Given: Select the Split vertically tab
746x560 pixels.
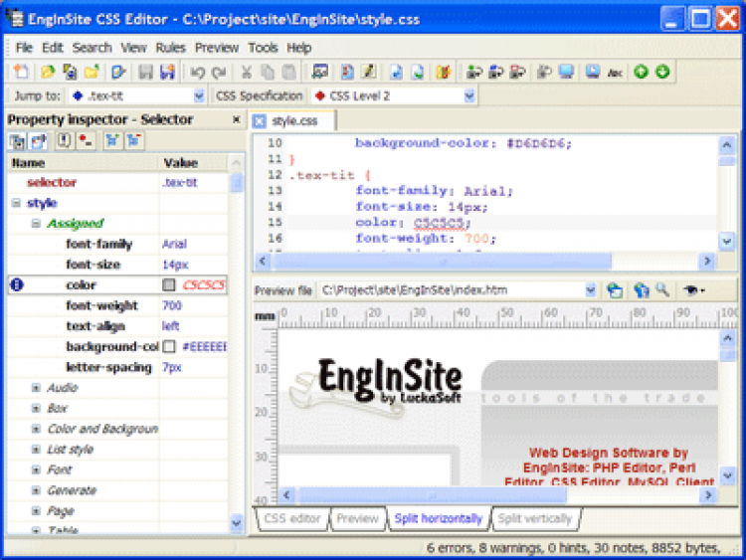Looking at the screenshot, I should point(535,518).
